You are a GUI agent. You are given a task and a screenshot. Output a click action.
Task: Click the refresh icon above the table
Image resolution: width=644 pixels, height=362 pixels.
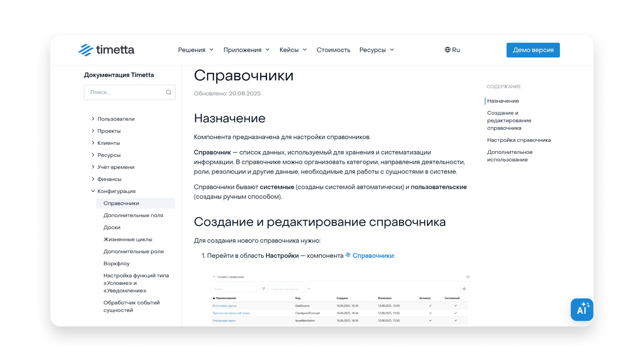[x=468, y=277]
